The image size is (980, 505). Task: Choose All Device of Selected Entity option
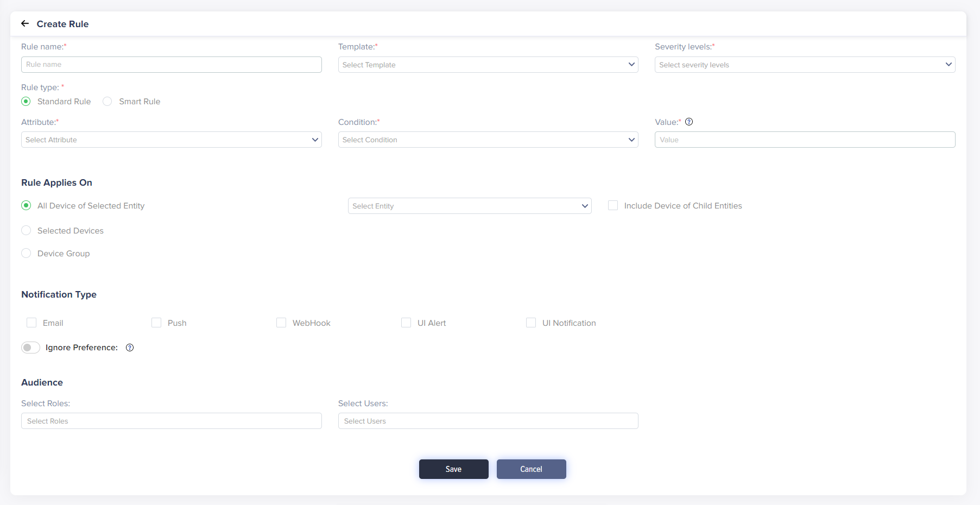[26, 205]
